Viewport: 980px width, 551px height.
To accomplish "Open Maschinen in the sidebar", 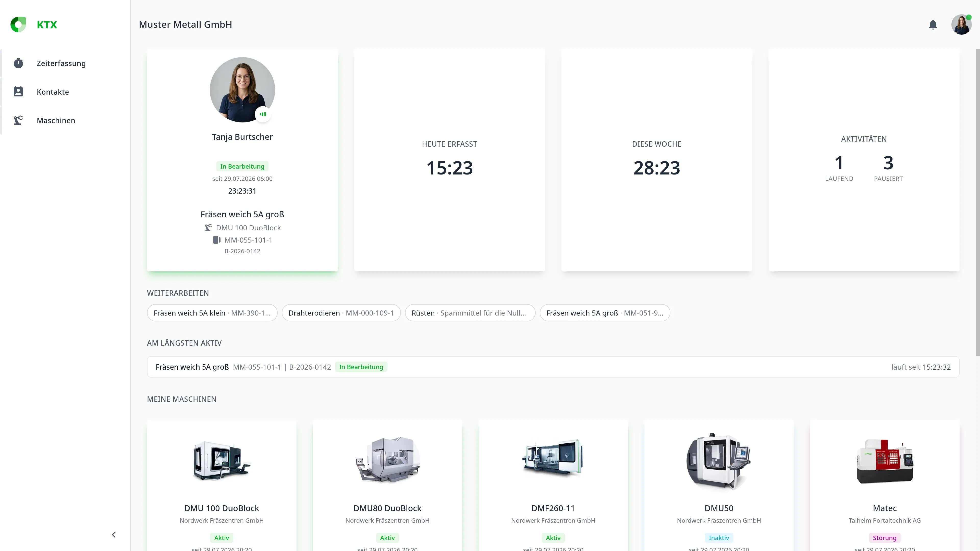I will tap(65, 120).
